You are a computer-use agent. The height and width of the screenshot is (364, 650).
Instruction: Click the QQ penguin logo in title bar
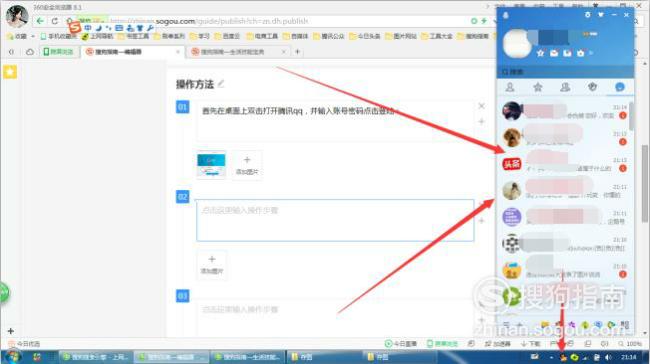point(506,15)
